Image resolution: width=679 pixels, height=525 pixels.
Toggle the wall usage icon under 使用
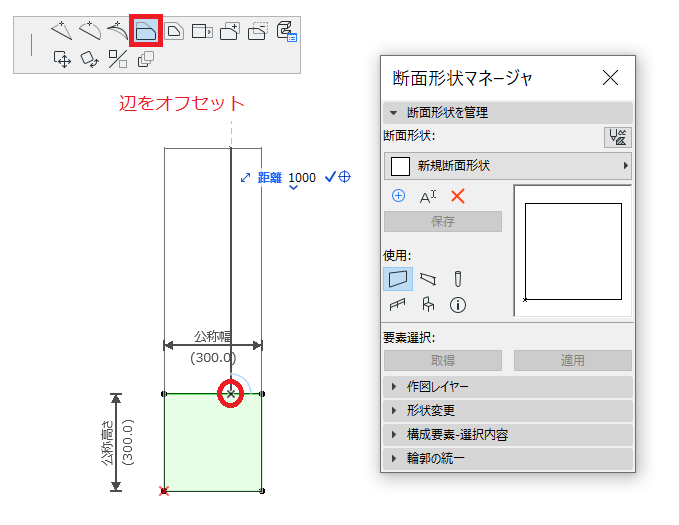click(x=398, y=279)
